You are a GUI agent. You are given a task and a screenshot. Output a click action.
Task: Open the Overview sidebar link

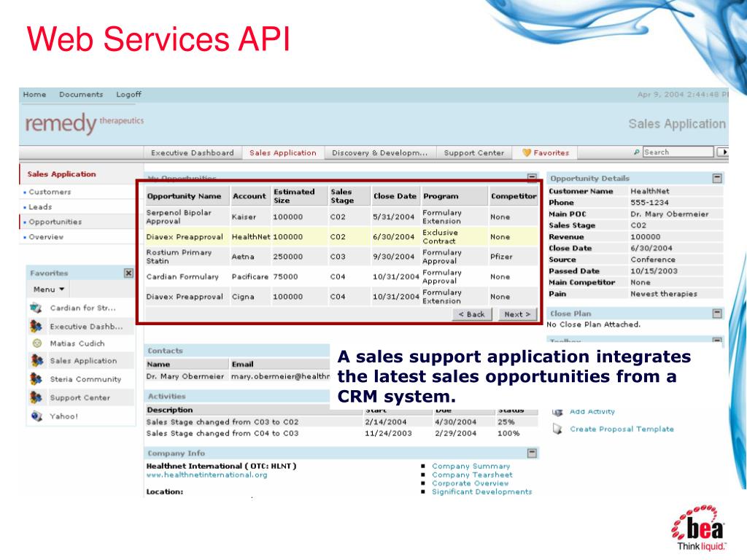coord(46,237)
